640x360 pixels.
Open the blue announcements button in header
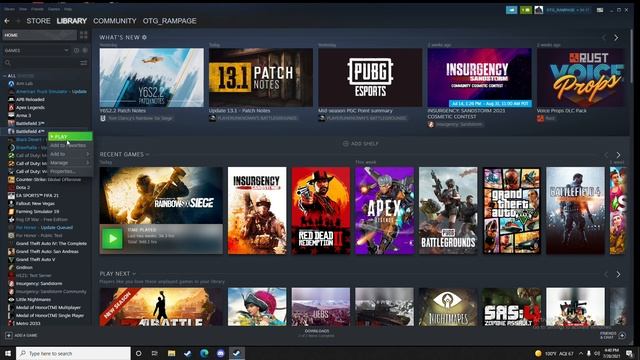tap(511, 10)
